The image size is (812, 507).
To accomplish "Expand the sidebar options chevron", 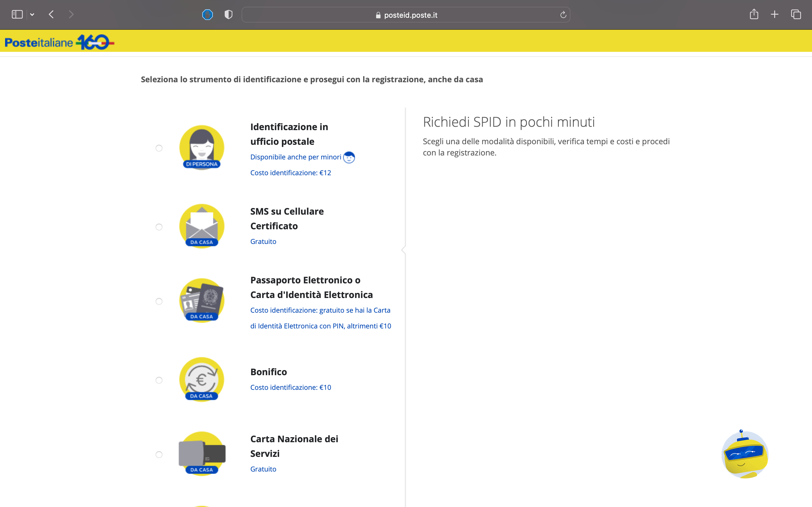I will click(32, 14).
